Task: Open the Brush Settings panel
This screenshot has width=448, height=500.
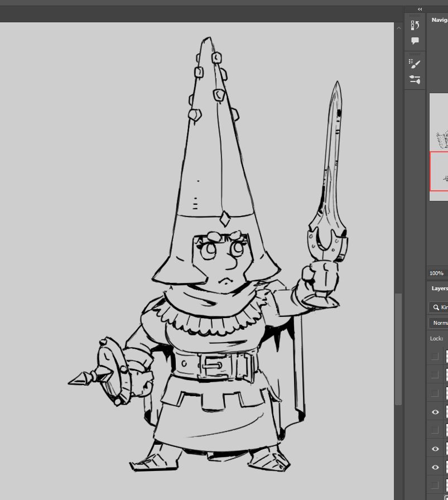Action: point(415,64)
